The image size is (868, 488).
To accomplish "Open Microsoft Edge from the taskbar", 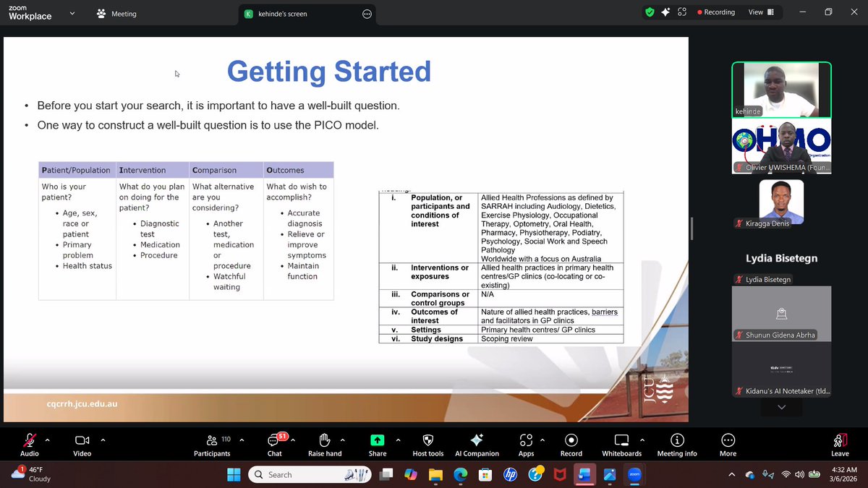I will click(461, 474).
